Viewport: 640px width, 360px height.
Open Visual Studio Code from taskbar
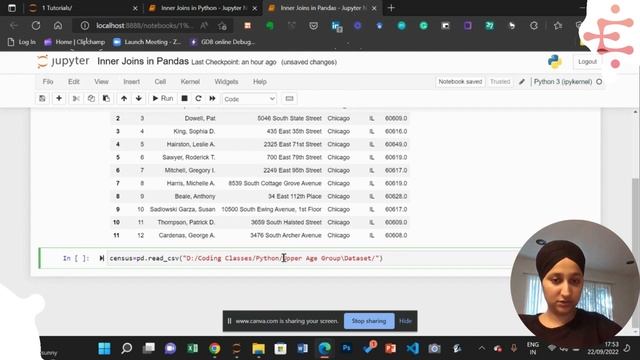pos(412,349)
